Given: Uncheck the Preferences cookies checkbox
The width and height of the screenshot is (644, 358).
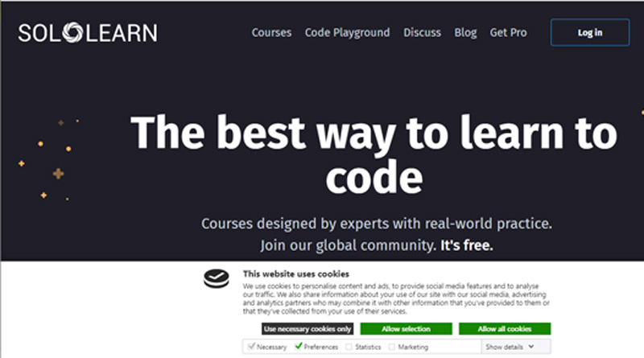Looking at the screenshot, I should pos(299,347).
